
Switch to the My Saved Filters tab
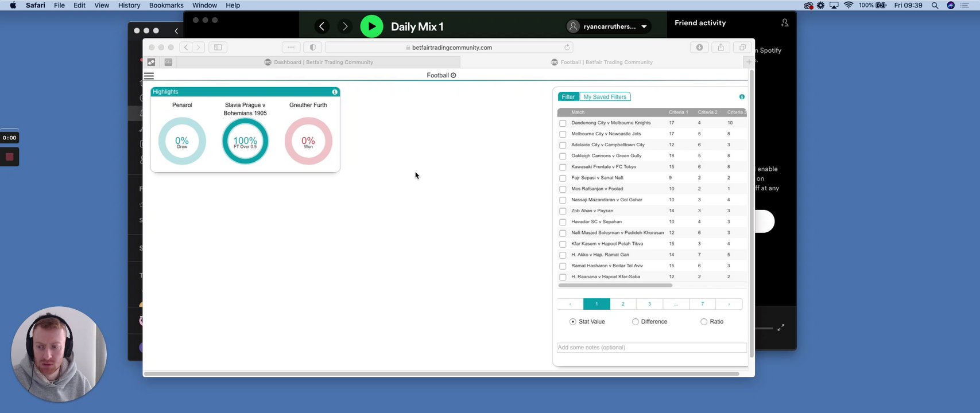coord(605,97)
